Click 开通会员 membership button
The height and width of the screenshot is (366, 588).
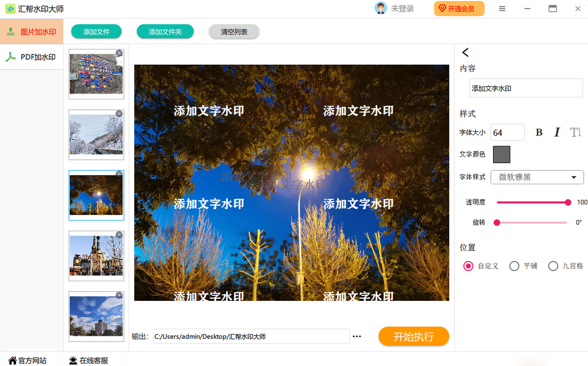click(x=459, y=8)
